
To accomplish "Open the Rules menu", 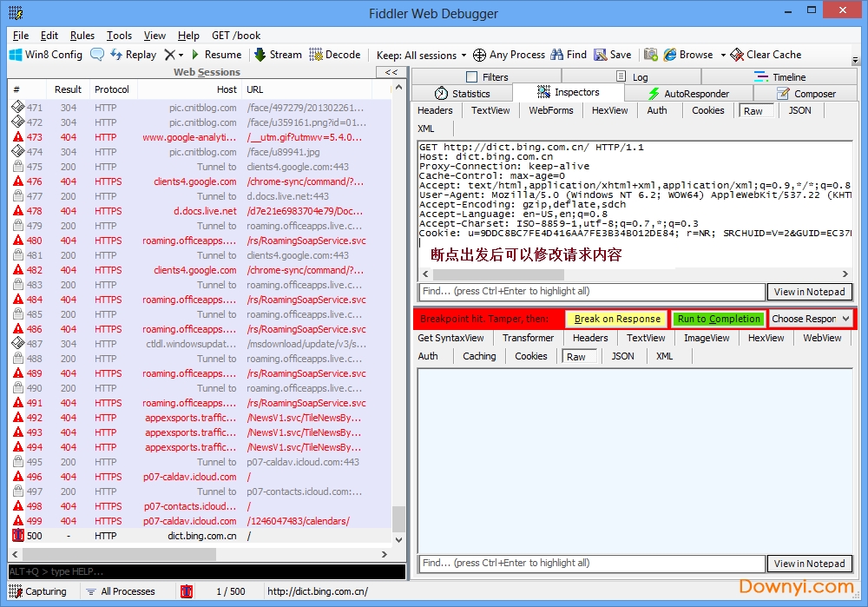I will click(82, 36).
